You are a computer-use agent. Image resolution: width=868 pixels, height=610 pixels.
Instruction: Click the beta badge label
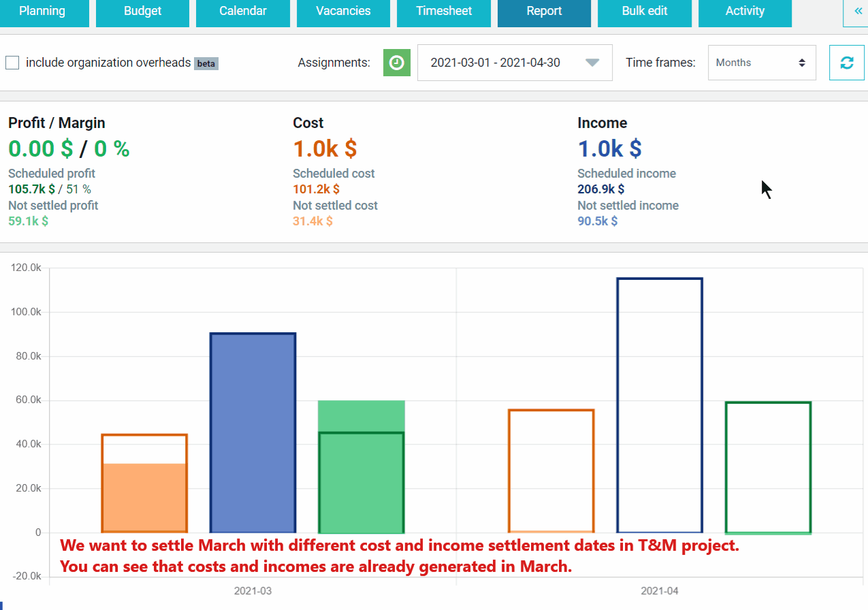(x=206, y=63)
